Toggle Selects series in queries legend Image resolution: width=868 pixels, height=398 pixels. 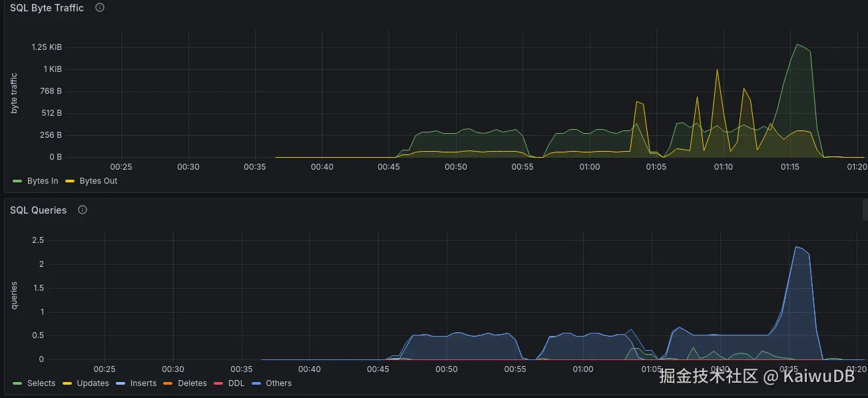tap(41, 383)
